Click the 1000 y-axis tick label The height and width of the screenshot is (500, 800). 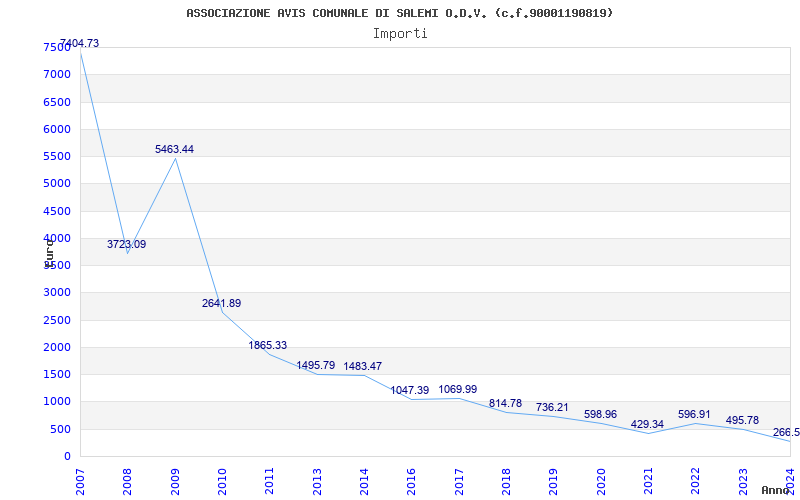point(57,402)
